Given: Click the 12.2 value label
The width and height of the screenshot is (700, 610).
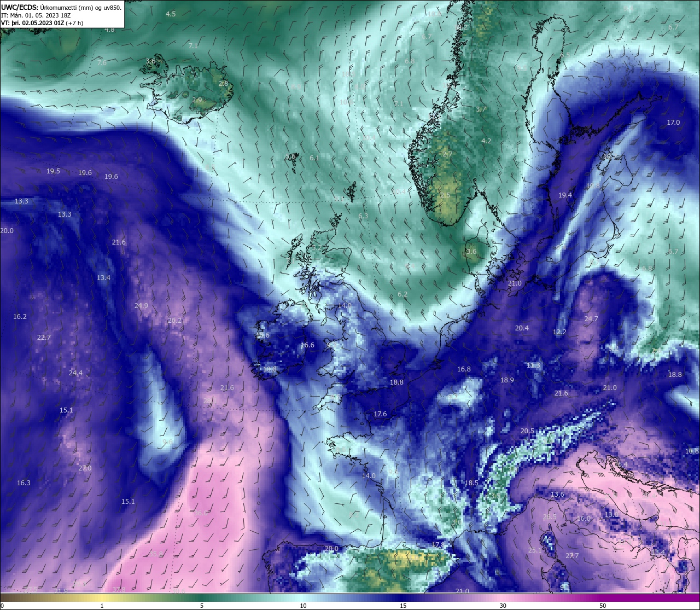Looking at the screenshot, I should pyautogui.click(x=559, y=332).
